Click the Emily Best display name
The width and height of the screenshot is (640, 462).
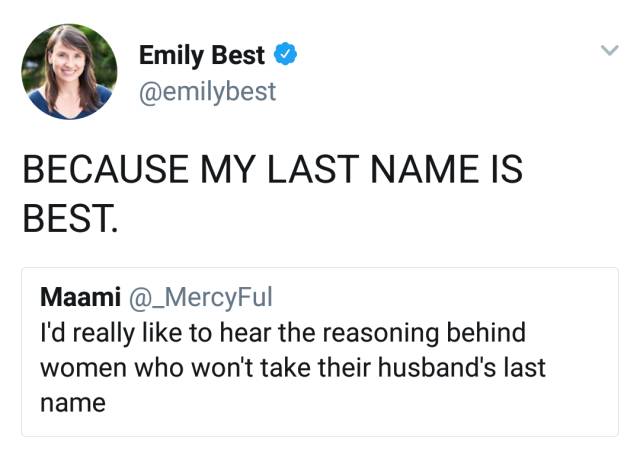pyautogui.click(x=202, y=55)
